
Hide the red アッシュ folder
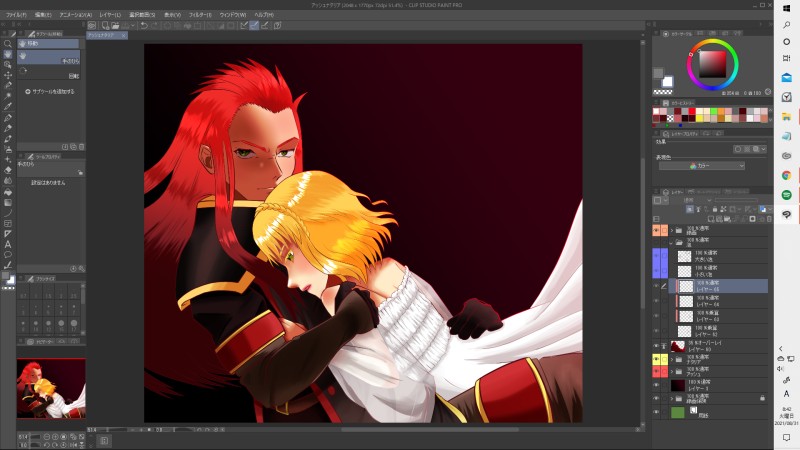coord(656,371)
